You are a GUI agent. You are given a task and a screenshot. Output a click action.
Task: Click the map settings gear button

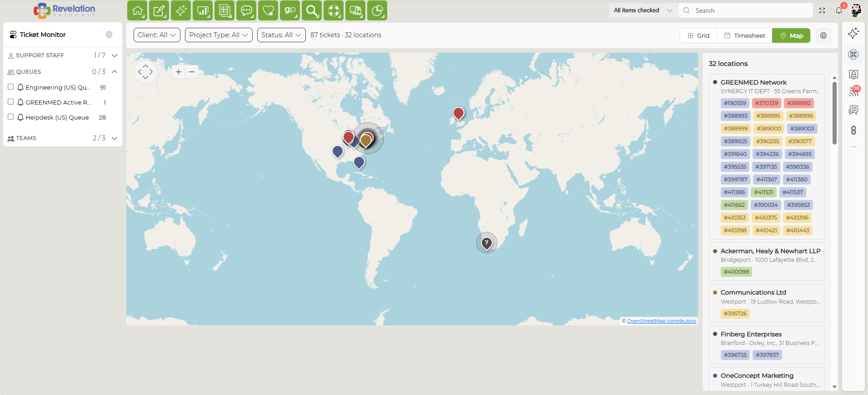tap(823, 35)
